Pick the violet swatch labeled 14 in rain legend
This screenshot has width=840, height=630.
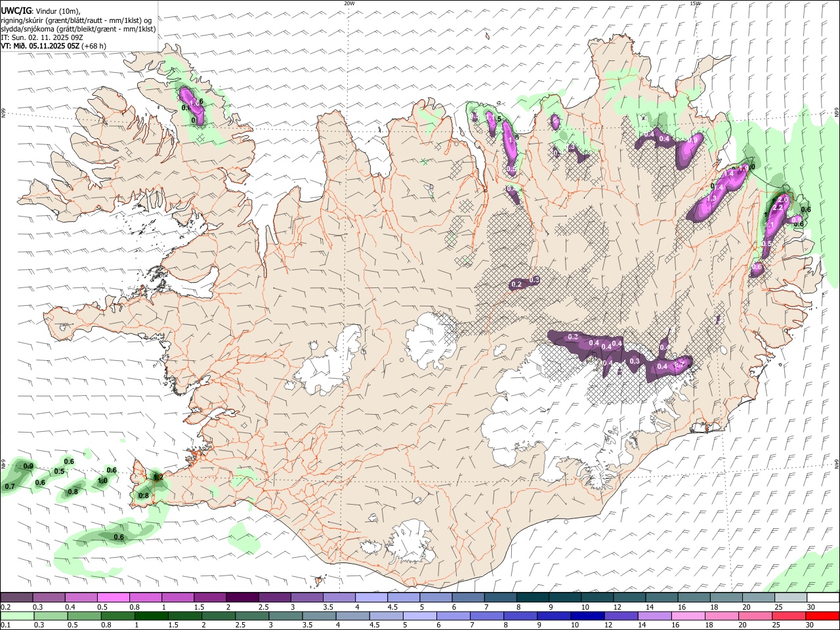click(654, 616)
